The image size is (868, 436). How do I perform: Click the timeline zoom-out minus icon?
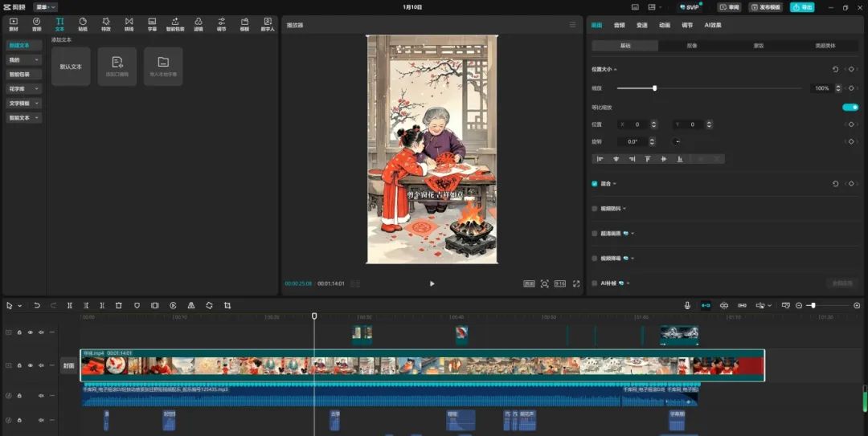(799, 305)
